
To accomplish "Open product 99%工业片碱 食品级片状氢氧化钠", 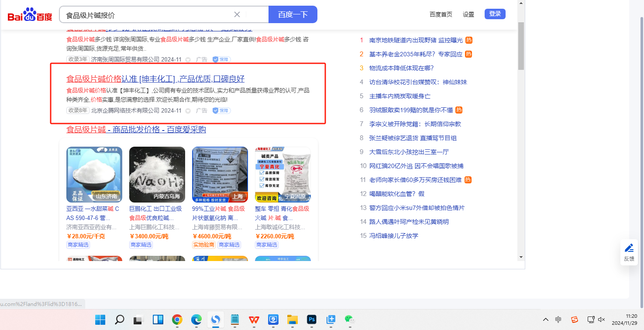I will coord(219,213).
